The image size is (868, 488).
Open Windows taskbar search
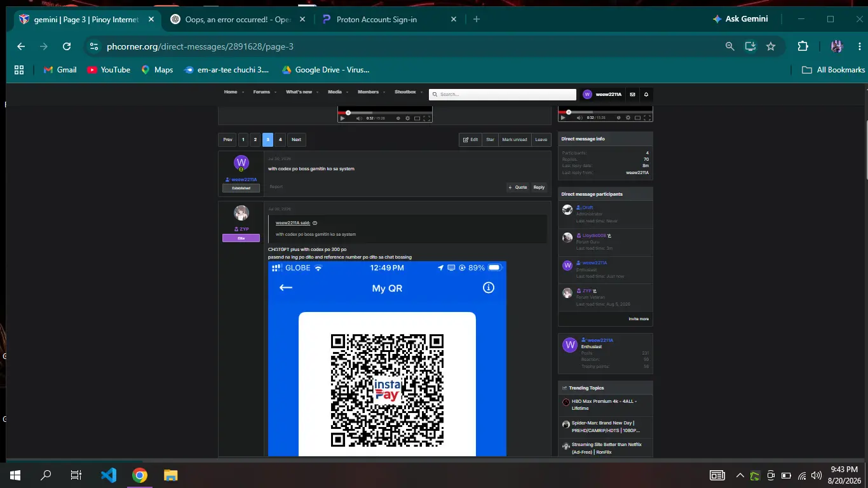(x=46, y=475)
